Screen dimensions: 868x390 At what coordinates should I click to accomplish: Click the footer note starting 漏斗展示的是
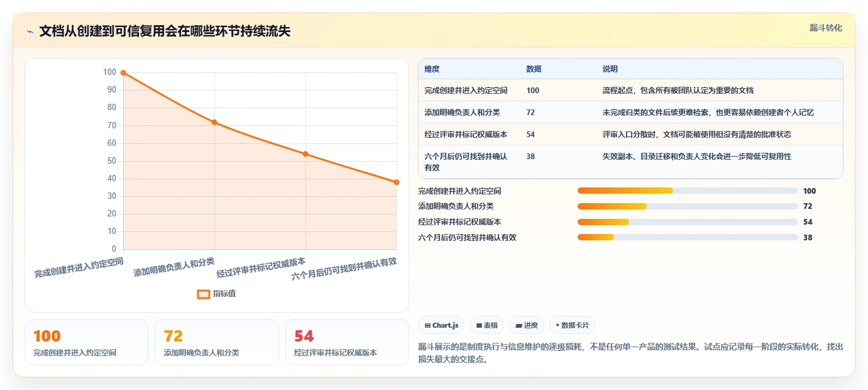630,354
